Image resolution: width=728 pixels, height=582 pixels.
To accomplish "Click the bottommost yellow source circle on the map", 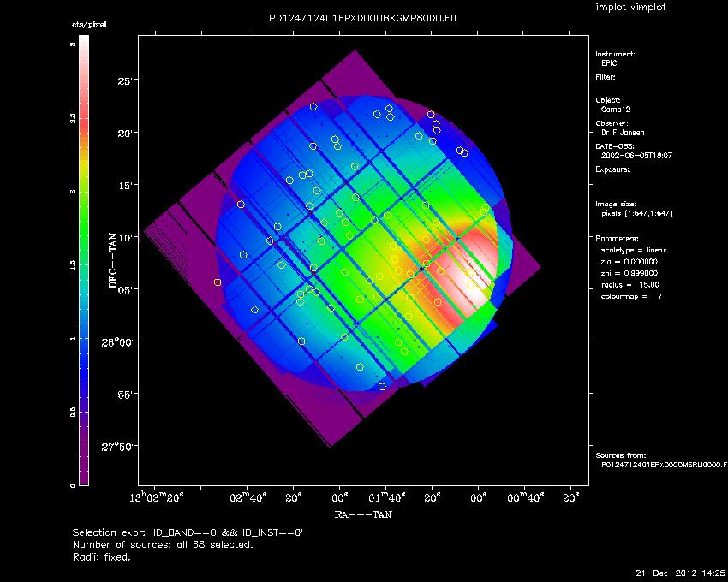I will coord(382,387).
